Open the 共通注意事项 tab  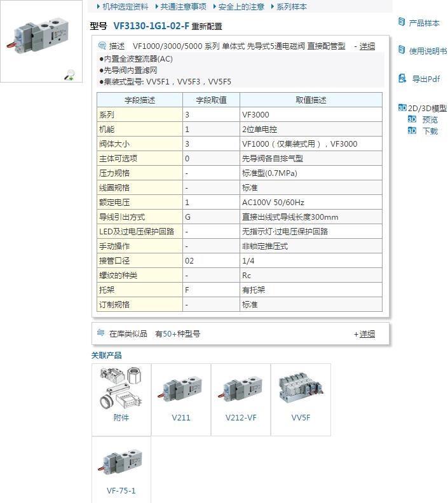coord(183,6)
